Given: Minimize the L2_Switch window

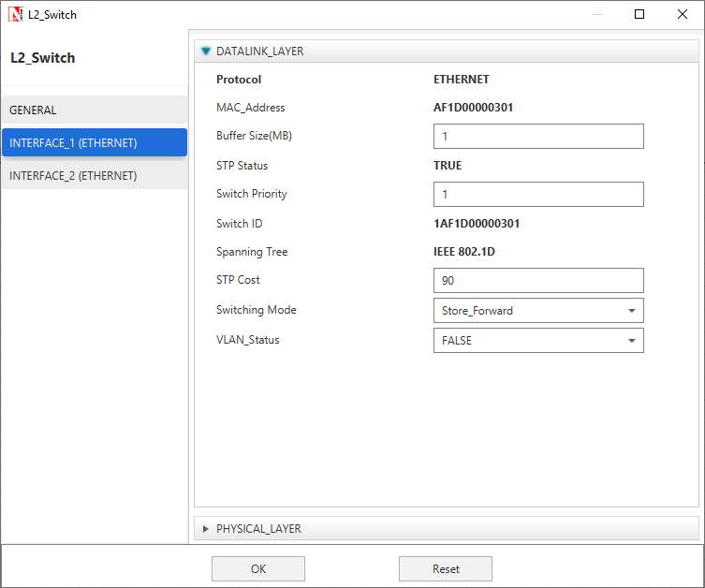Looking at the screenshot, I should click(596, 15).
